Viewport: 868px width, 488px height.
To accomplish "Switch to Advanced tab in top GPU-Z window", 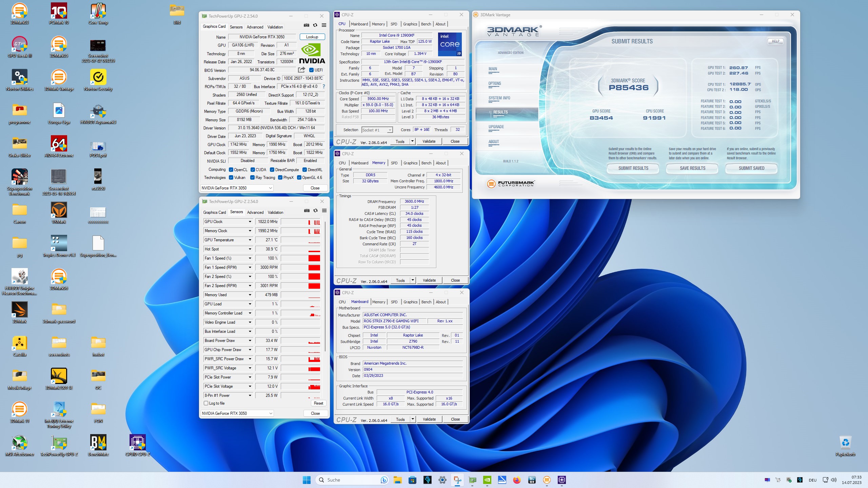I will [x=255, y=27].
